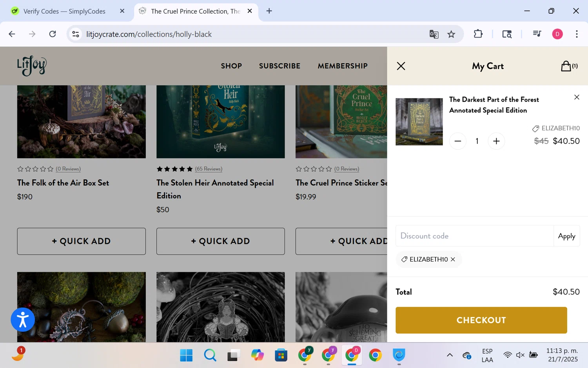Select The Cruel Prince Collection tab
The image size is (588, 368).
pos(195,11)
